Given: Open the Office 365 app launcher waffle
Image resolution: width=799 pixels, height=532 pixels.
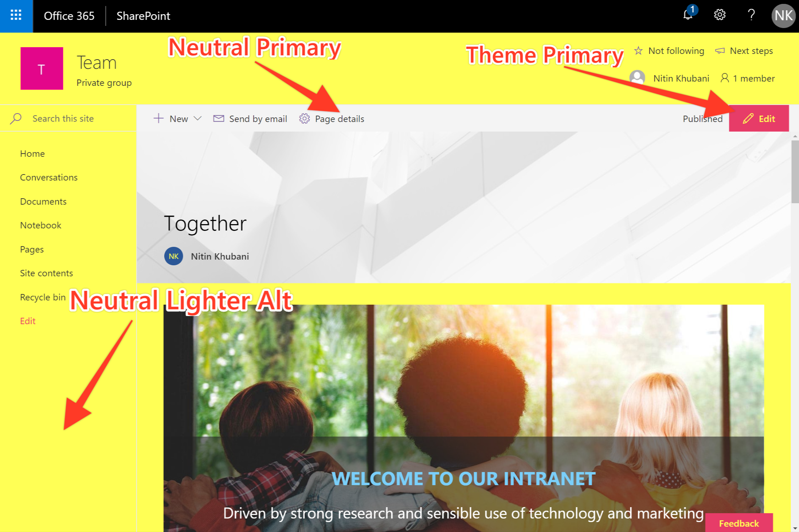Looking at the screenshot, I should (x=16, y=16).
